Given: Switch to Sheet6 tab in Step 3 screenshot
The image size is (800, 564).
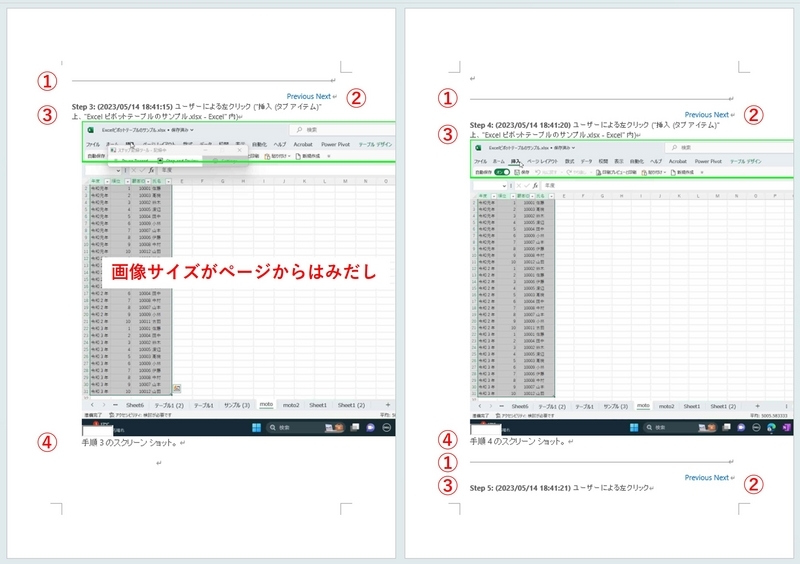Looking at the screenshot, I should pyautogui.click(x=135, y=405).
